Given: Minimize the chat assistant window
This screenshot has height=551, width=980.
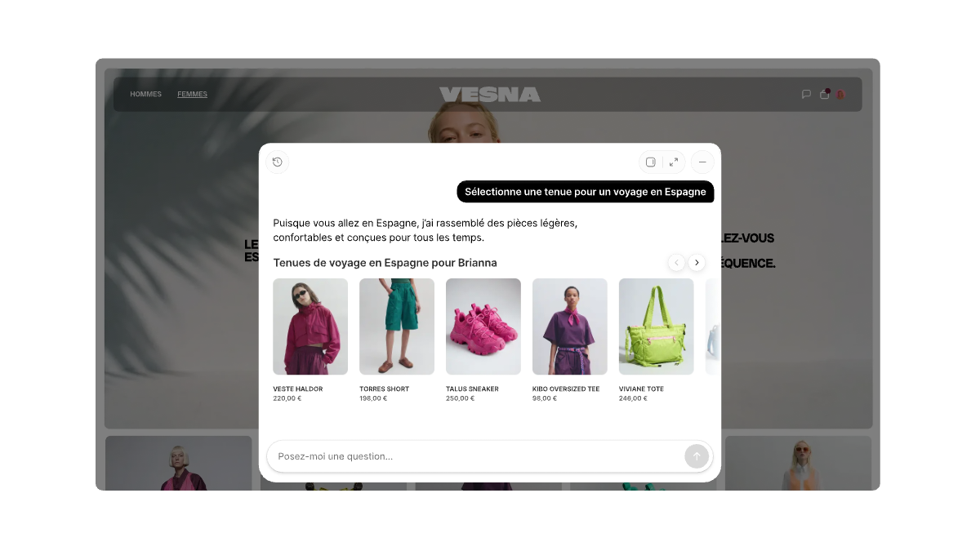Looking at the screenshot, I should (x=702, y=162).
